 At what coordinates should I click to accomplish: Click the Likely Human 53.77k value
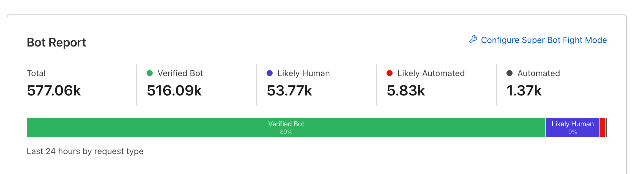[x=289, y=91]
